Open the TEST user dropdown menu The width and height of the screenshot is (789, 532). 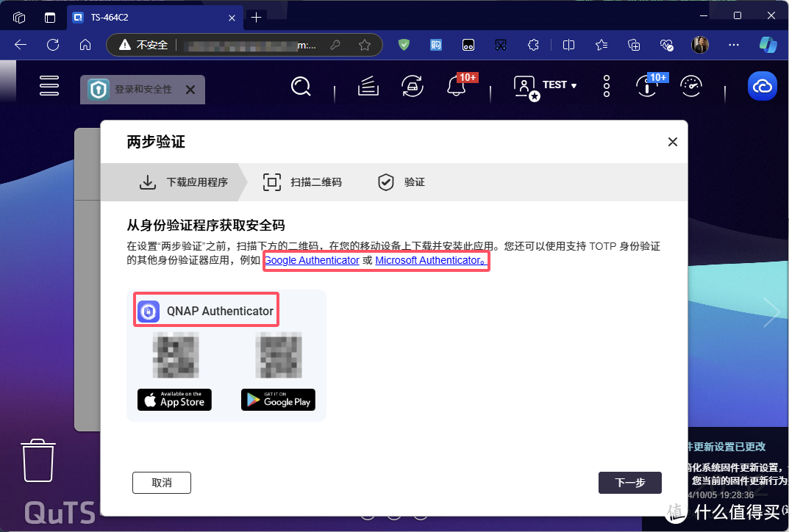click(x=547, y=85)
